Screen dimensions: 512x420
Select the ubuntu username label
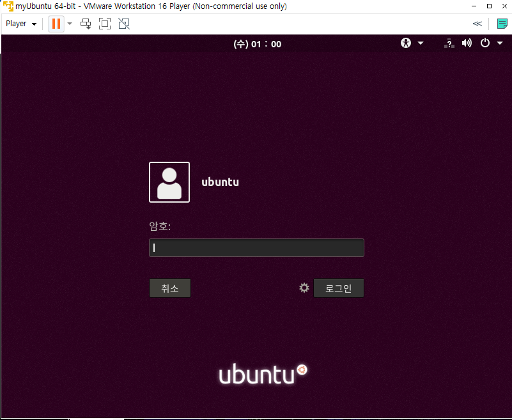click(220, 182)
